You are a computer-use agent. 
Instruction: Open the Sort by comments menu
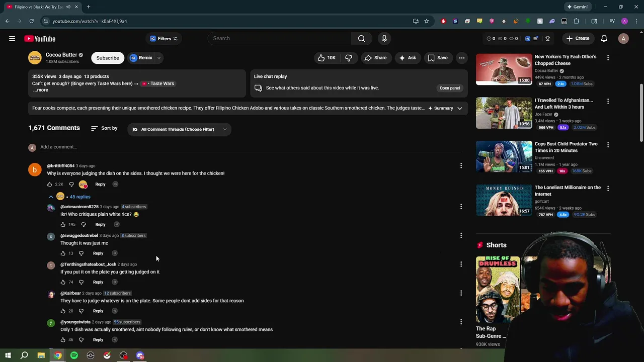click(x=104, y=128)
